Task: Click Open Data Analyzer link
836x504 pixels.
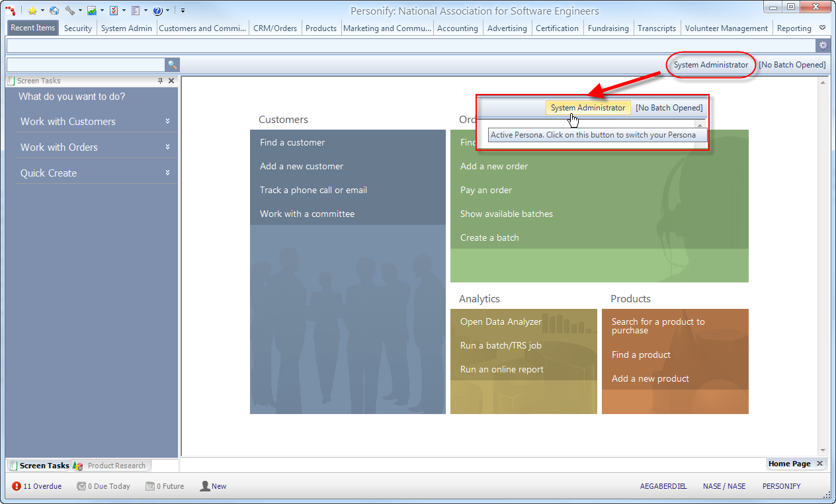Action: pyautogui.click(x=501, y=321)
